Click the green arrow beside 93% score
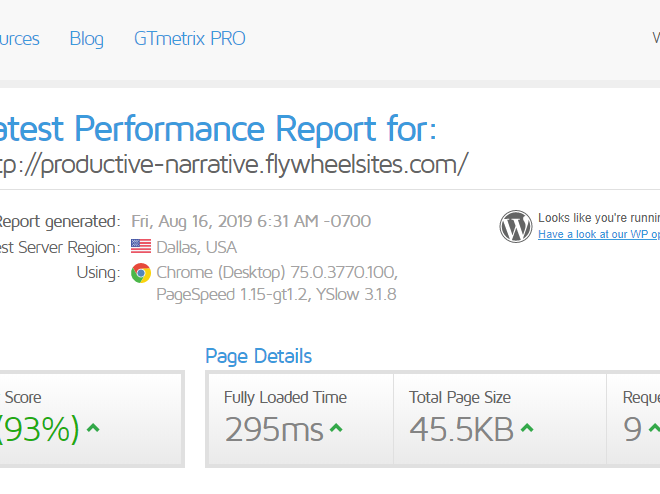660x494 pixels. tap(93, 428)
